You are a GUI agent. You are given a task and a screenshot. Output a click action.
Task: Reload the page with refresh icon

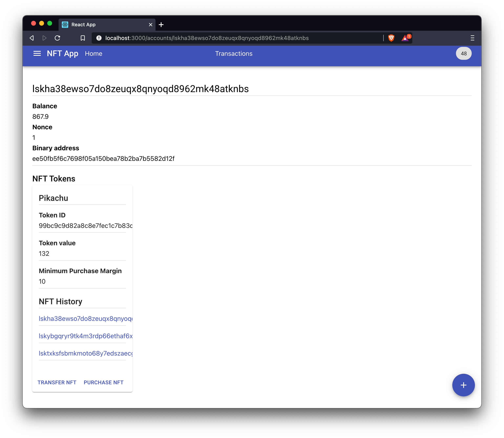coord(57,38)
